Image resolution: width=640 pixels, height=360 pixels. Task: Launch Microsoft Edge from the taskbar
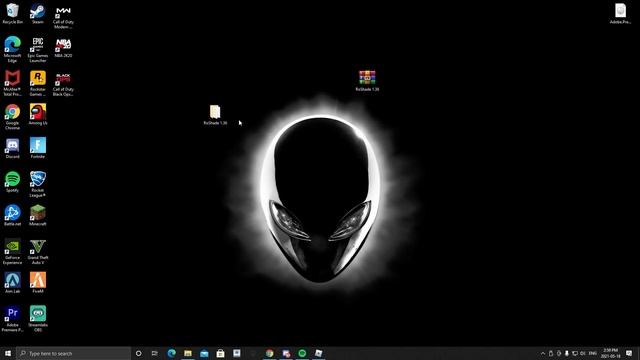pyautogui.click(x=171, y=353)
